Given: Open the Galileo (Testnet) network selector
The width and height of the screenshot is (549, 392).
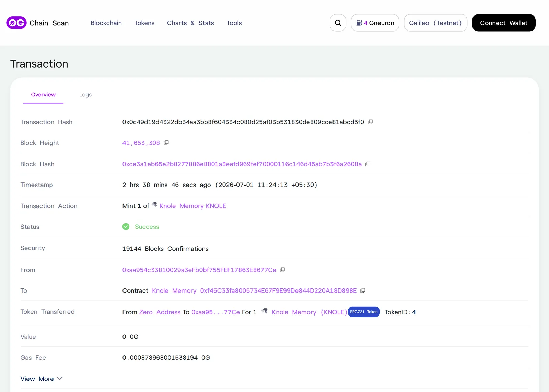Looking at the screenshot, I should (435, 23).
